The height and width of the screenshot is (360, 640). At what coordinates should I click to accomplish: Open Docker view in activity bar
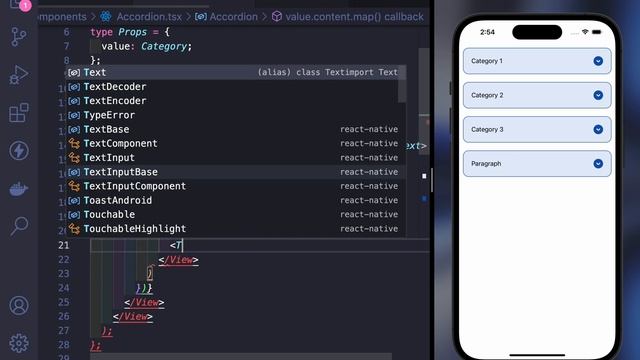18,189
